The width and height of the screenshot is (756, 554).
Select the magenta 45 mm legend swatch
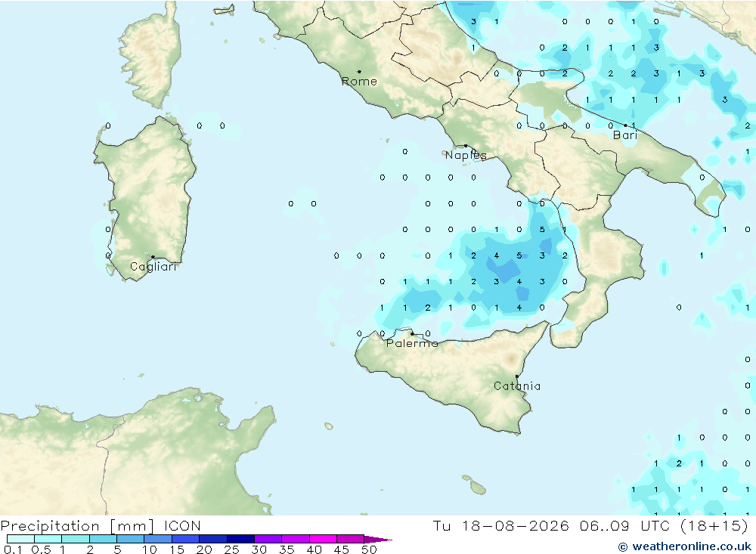(x=350, y=539)
